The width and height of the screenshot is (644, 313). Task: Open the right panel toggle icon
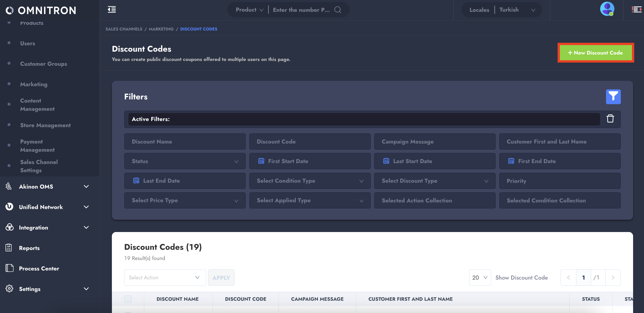point(636,10)
